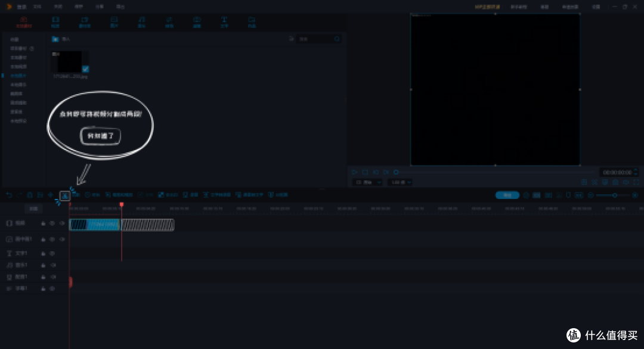The height and width of the screenshot is (349, 644).
Task: Hide the 字幕1 track
Action: [52, 289]
